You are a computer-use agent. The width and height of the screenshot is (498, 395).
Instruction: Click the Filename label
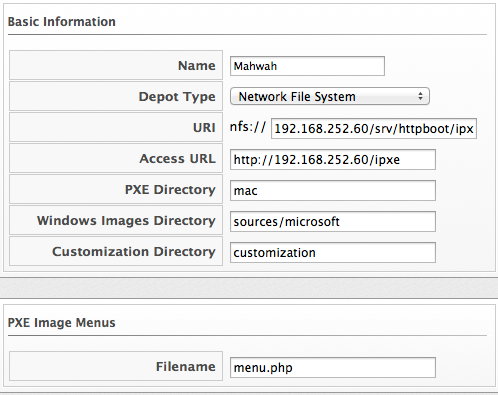186,367
